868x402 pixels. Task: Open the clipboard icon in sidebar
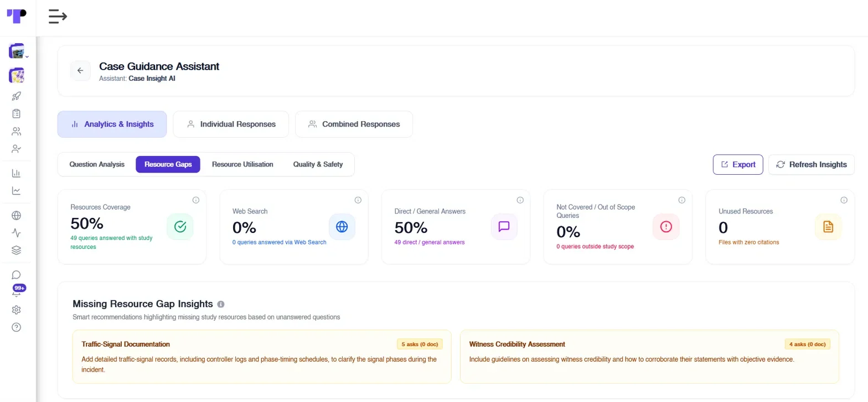tap(17, 114)
